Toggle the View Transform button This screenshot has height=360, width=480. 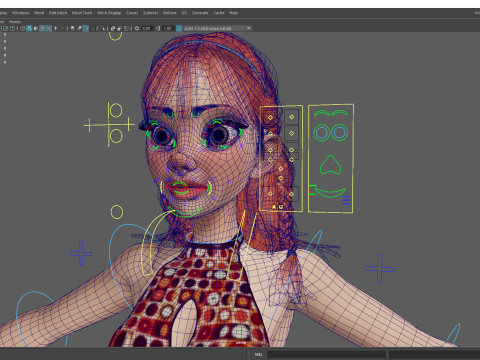(x=179, y=28)
